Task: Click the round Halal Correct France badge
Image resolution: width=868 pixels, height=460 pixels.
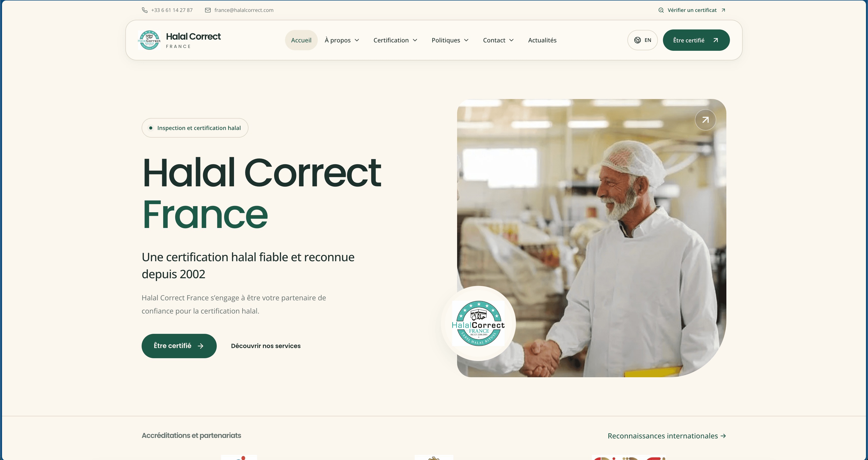Action: 478,323
